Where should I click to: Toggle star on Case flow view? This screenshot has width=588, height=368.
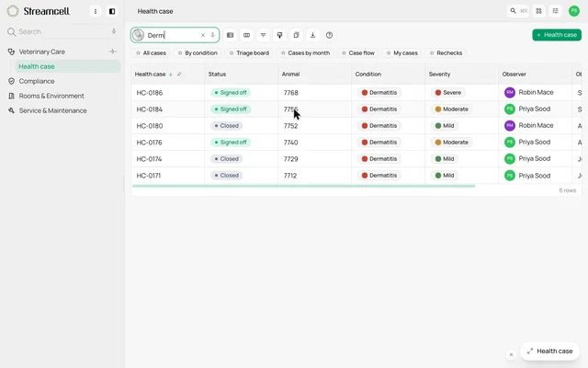click(x=344, y=53)
